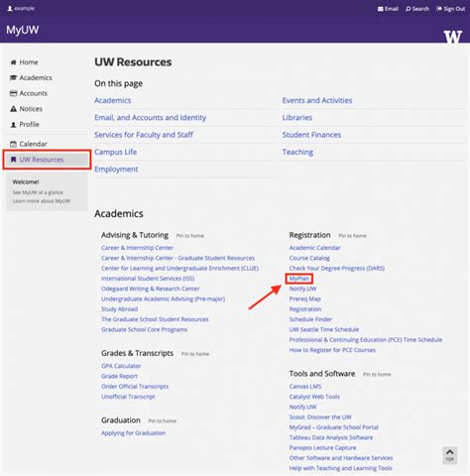Jump to Student Finances section
This screenshot has width=470, height=476.
click(x=311, y=135)
